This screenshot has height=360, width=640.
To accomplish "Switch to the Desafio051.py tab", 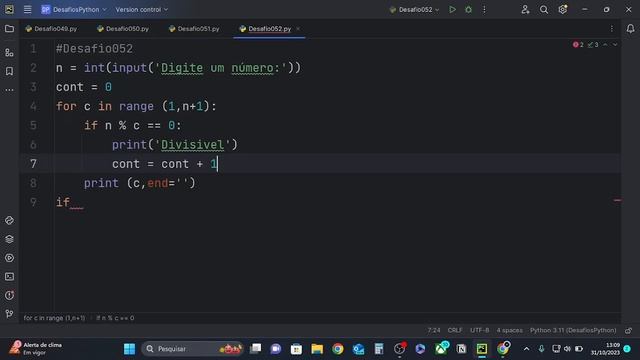I will 194,29.
